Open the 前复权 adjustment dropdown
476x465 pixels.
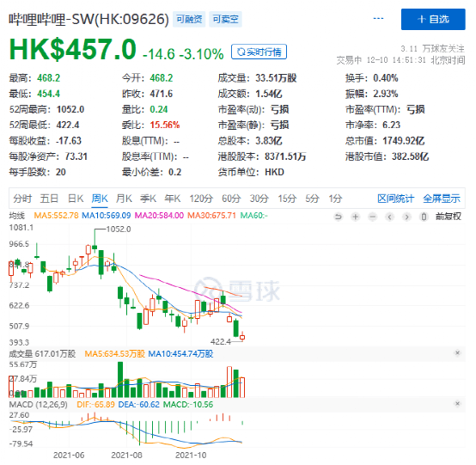449,217
